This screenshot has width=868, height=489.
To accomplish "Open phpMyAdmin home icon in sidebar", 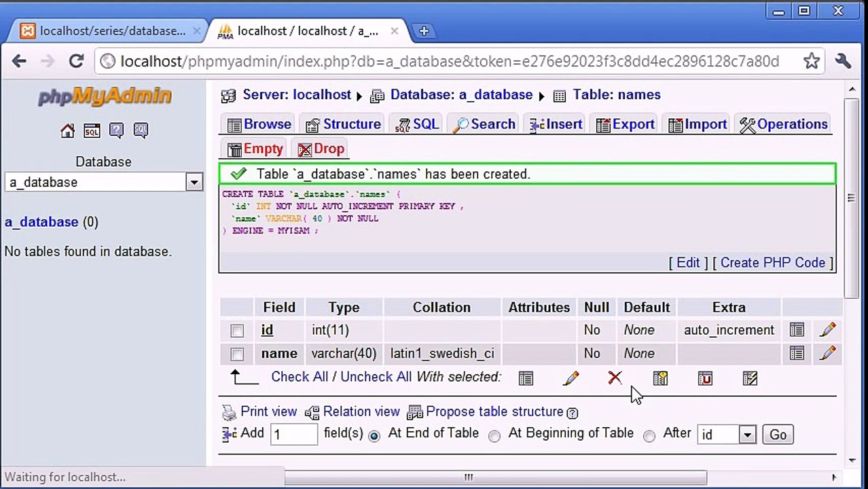I will coord(67,130).
